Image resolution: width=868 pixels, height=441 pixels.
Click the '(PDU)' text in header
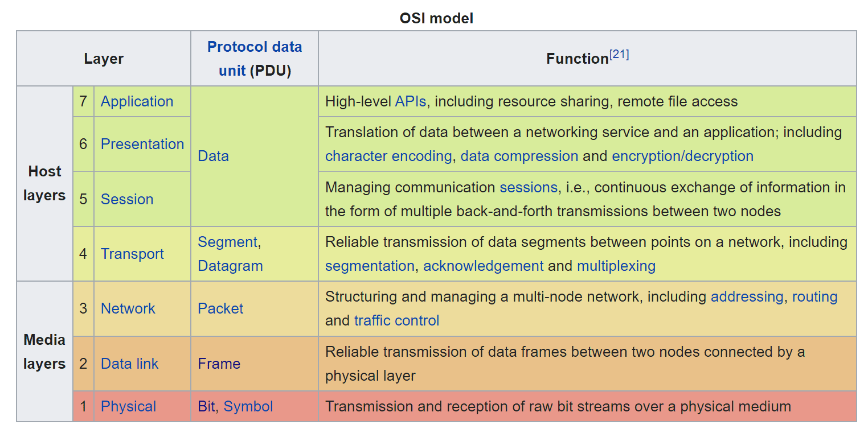[x=271, y=71]
